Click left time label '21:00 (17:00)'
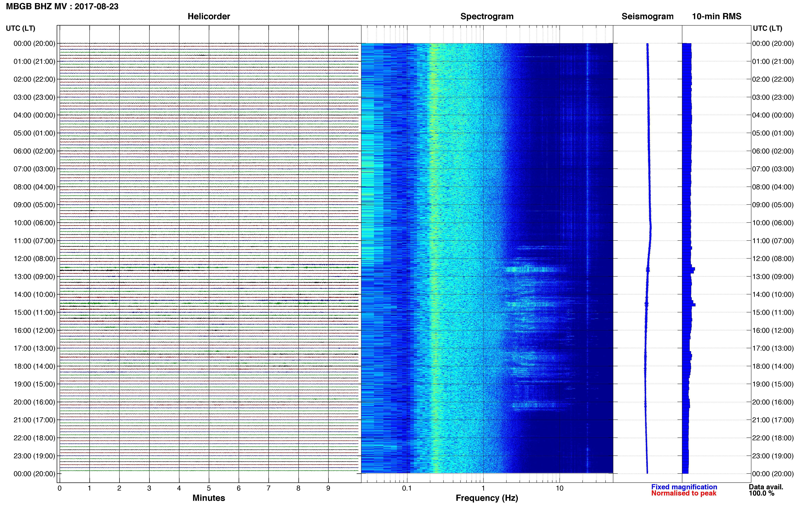Image resolution: width=812 pixels, height=508 pixels. [34, 420]
